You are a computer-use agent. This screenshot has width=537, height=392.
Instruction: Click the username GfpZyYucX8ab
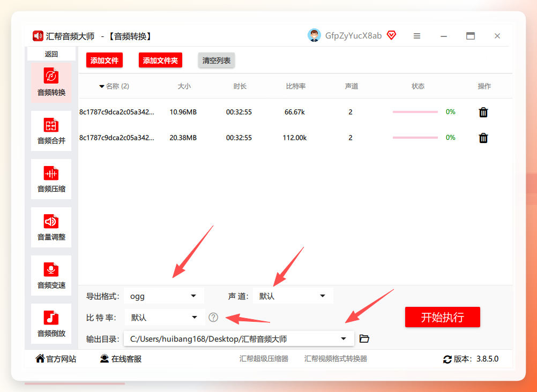pos(353,35)
